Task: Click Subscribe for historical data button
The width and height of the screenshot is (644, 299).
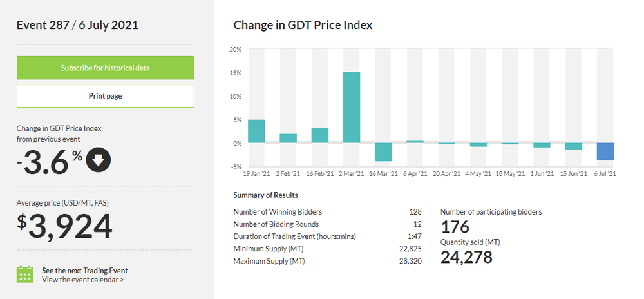Action: click(105, 68)
